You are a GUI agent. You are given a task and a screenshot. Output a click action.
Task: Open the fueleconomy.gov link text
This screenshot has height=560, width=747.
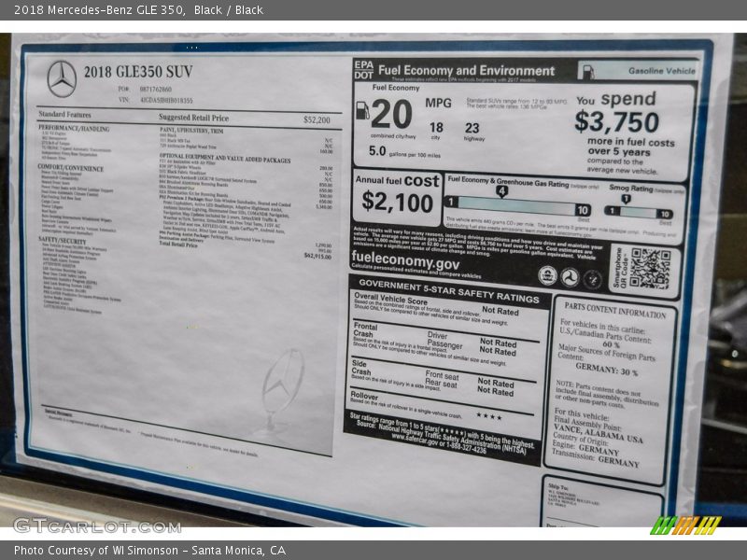pos(405,263)
